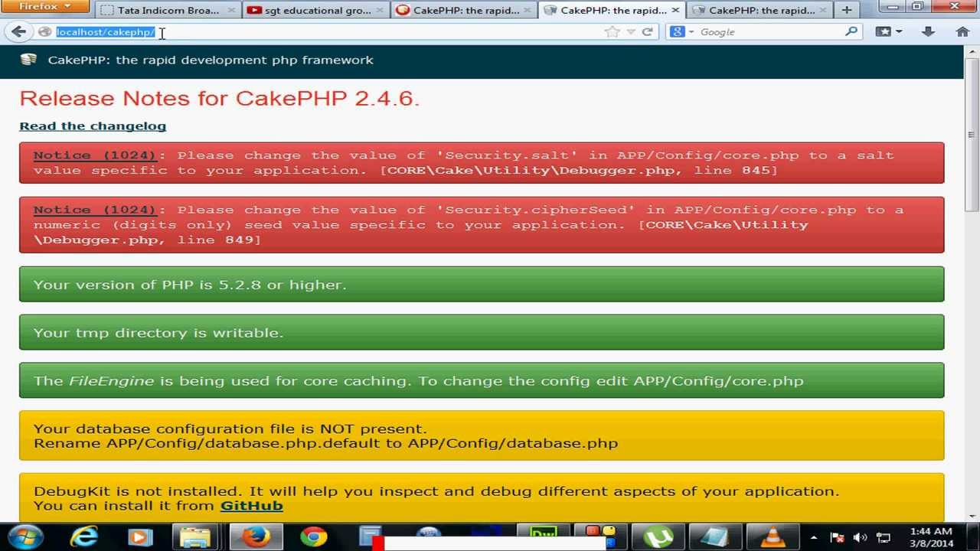Click the site identity globe icon
This screenshot has height=551, width=980.
(44, 32)
